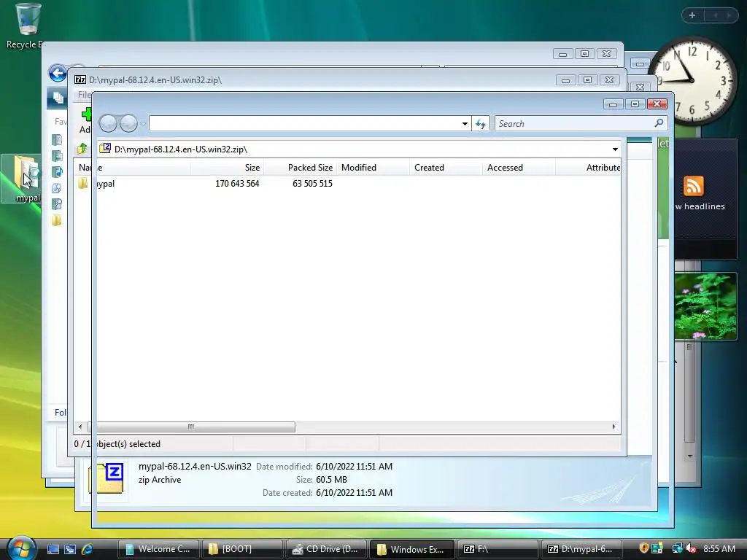The image size is (747, 560).
Task: Refresh the front Explorer window
Action: point(481,124)
